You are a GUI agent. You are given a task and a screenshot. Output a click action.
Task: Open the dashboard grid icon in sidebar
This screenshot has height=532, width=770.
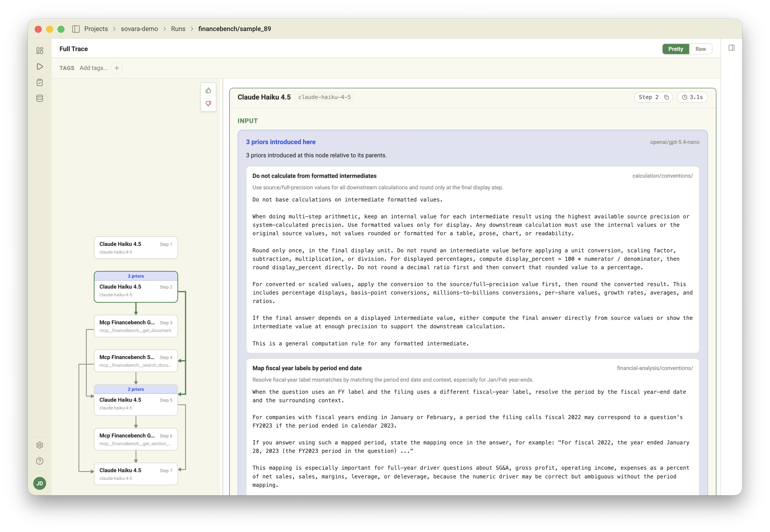pos(40,51)
